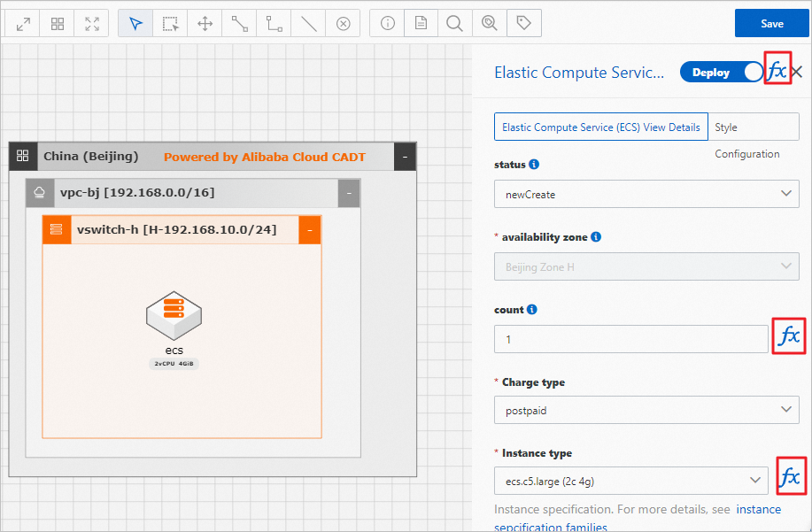Click the fx icon beside count field
This screenshot has height=532, width=812.
click(788, 336)
